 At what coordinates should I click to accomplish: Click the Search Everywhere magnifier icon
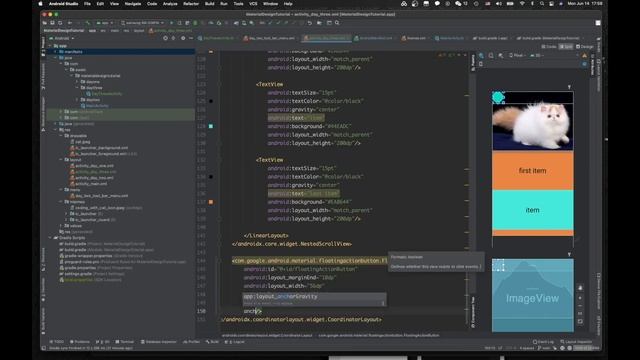(337, 23)
